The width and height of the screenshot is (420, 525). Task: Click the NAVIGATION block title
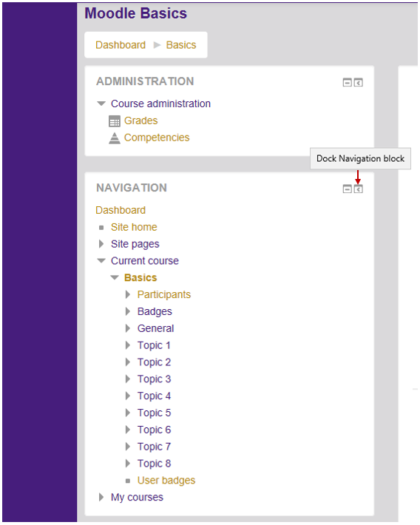click(132, 188)
